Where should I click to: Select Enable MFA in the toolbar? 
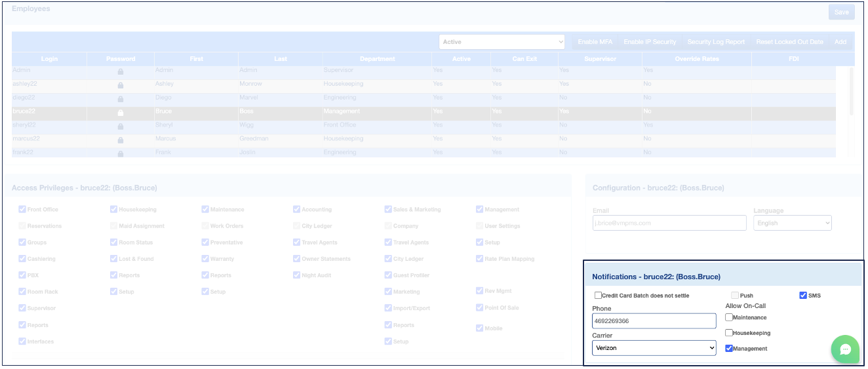(x=595, y=42)
